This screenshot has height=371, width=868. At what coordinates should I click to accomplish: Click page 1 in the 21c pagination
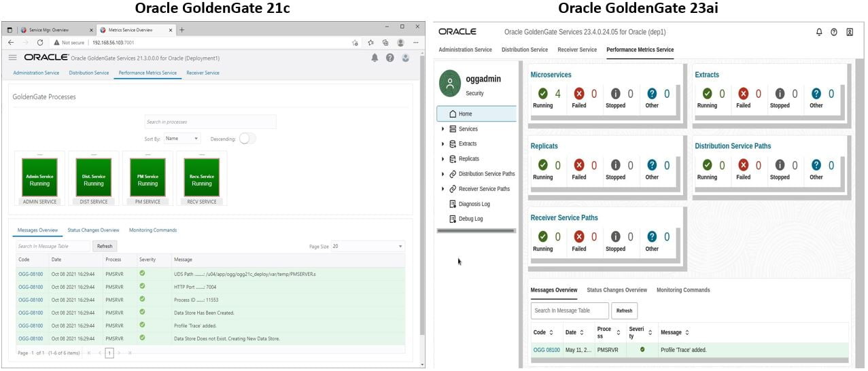[109, 353]
